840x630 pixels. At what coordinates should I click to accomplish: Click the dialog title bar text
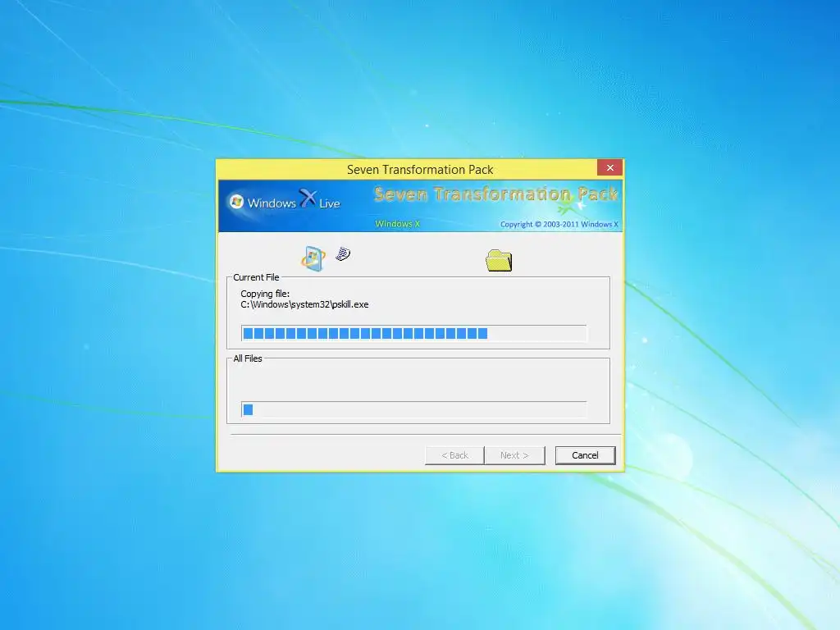click(x=420, y=169)
